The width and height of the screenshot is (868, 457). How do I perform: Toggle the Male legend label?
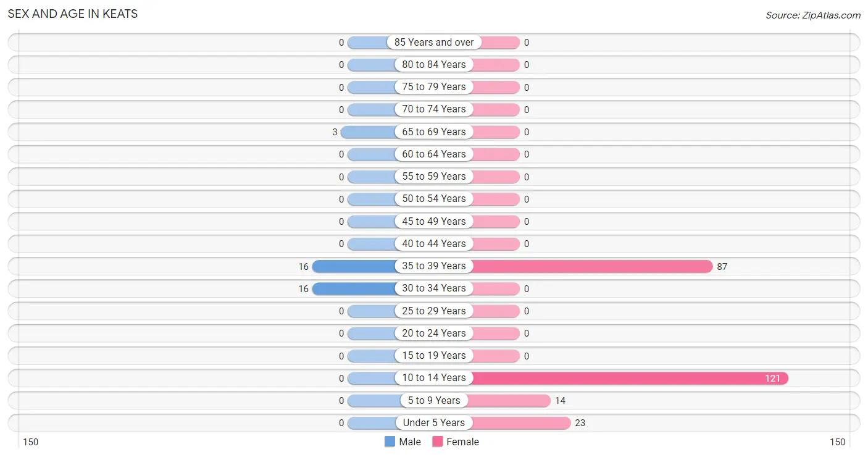[x=410, y=442]
